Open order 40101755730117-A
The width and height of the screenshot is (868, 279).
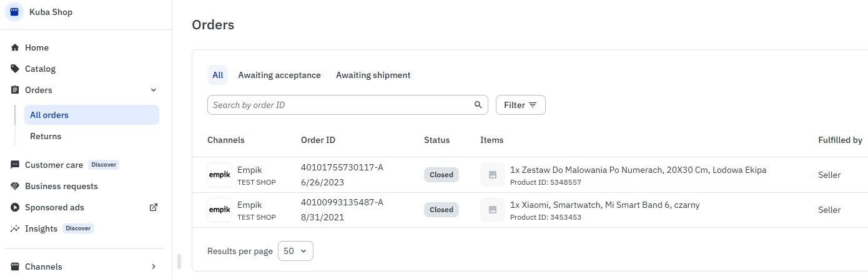tap(342, 167)
